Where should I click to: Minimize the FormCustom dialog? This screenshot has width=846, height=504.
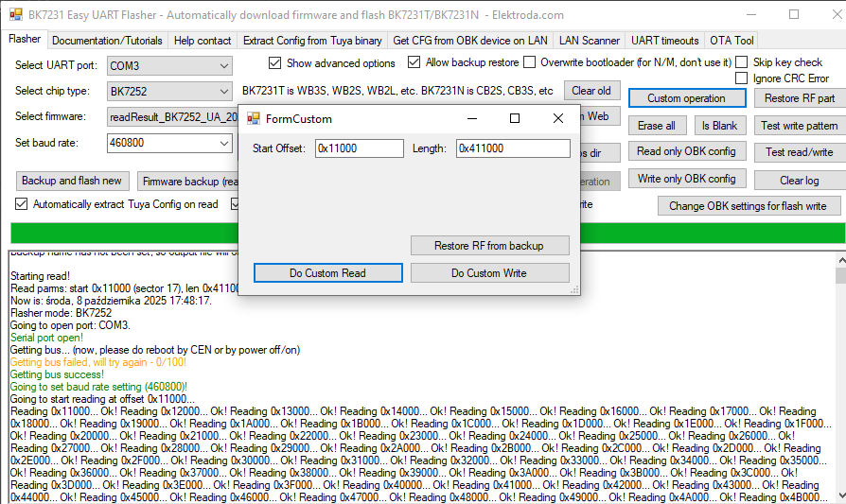pyautogui.click(x=472, y=118)
